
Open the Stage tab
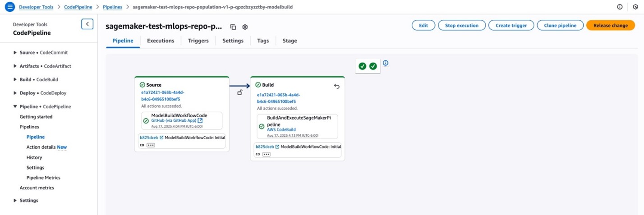pos(290,41)
